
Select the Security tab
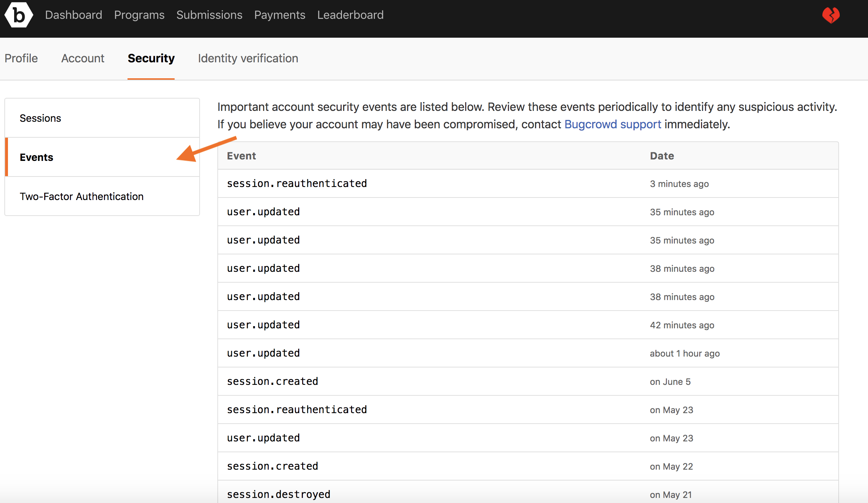click(x=151, y=58)
